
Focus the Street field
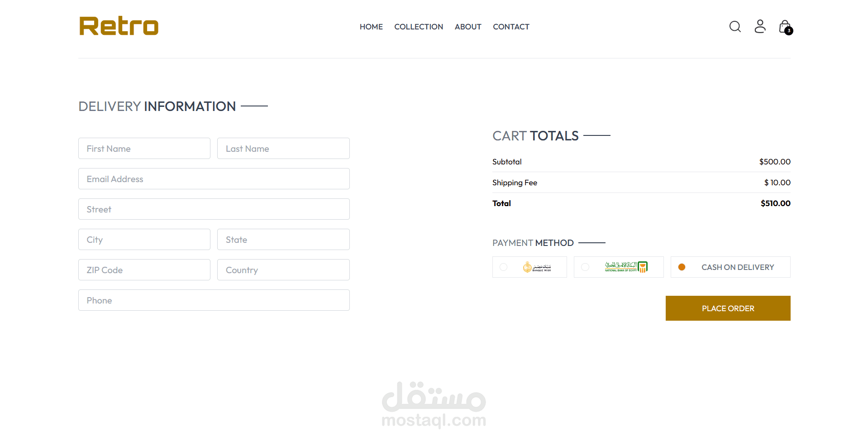coord(214,209)
